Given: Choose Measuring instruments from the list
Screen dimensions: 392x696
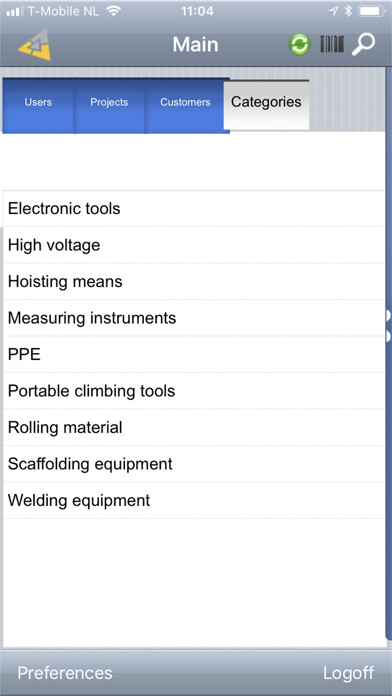Looking at the screenshot, I should pyautogui.click(x=194, y=318).
